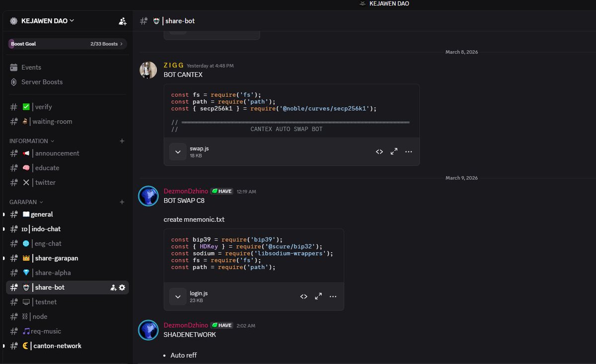Click the 'Auto reff' bullet text
Screen dimensions: 596x364
pyautogui.click(x=184, y=356)
